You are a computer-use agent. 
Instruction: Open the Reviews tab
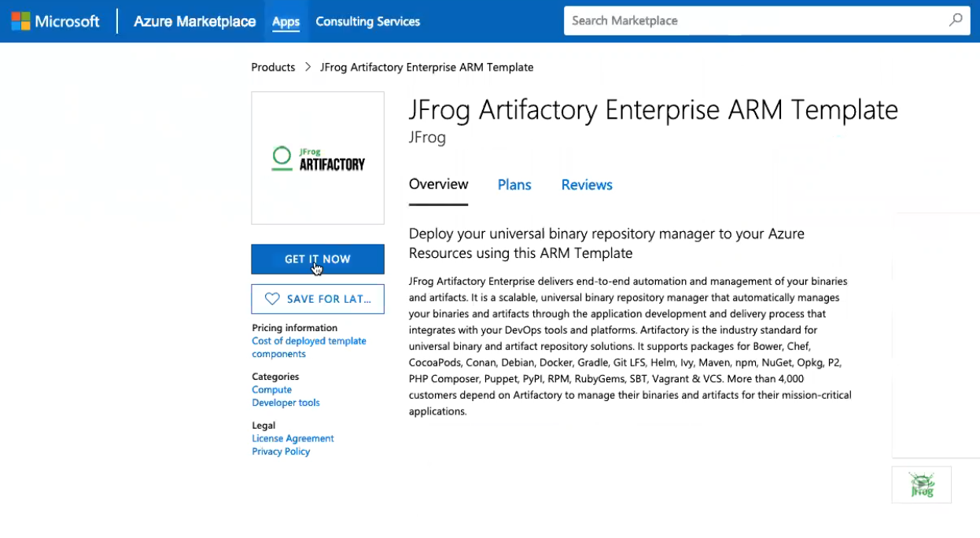coord(586,184)
